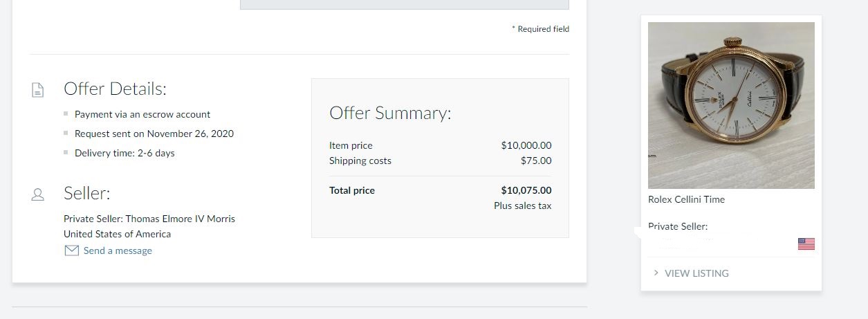This screenshot has height=319, width=868.
Task: Open the VIEW LISTING link
Action: 696,273
